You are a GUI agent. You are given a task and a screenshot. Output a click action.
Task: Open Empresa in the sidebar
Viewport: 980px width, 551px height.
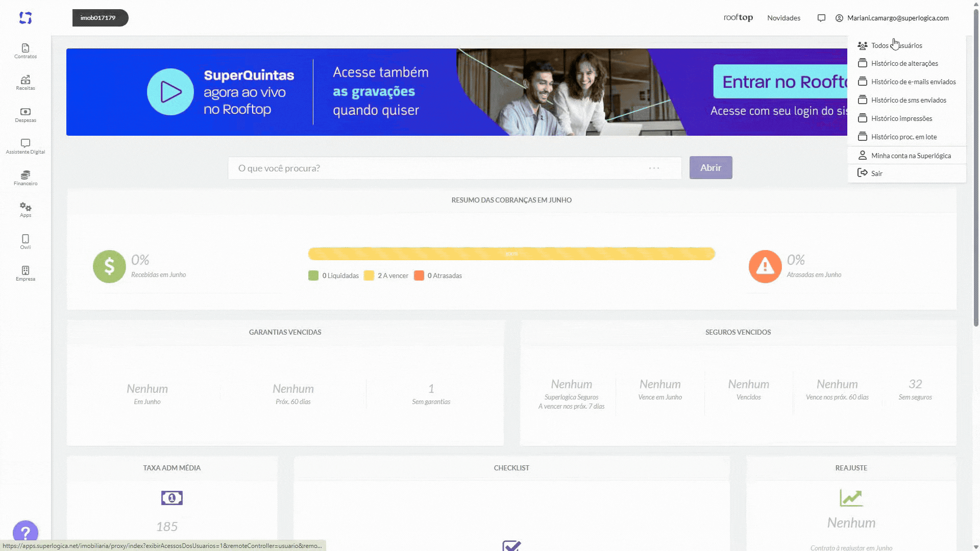click(x=26, y=273)
